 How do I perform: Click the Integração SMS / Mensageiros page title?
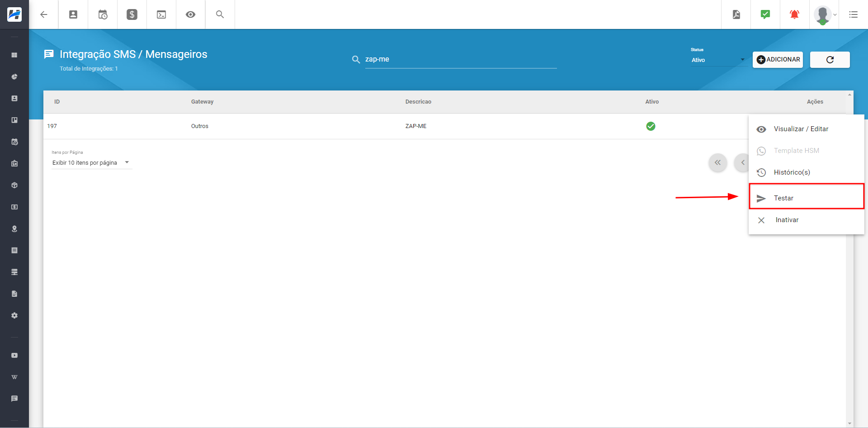click(x=133, y=54)
